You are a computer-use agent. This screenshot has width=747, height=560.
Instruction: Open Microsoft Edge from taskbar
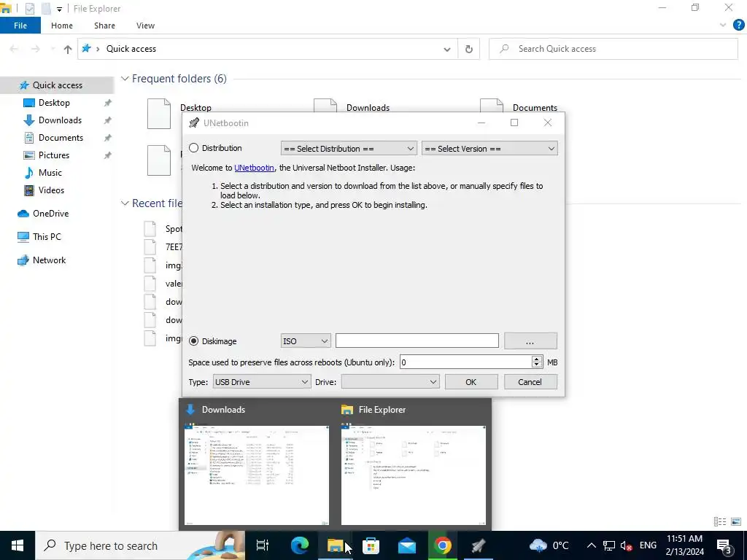[x=300, y=545]
